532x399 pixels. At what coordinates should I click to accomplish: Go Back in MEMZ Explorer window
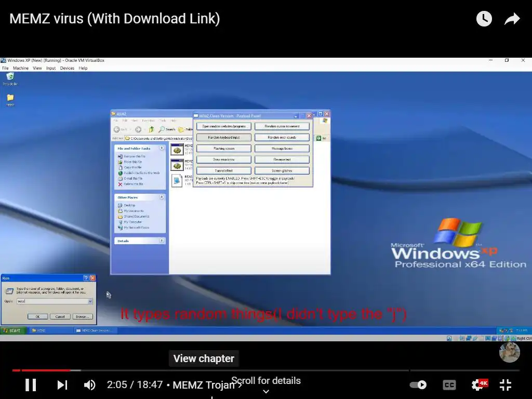pyautogui.click(x=121, y=129)
